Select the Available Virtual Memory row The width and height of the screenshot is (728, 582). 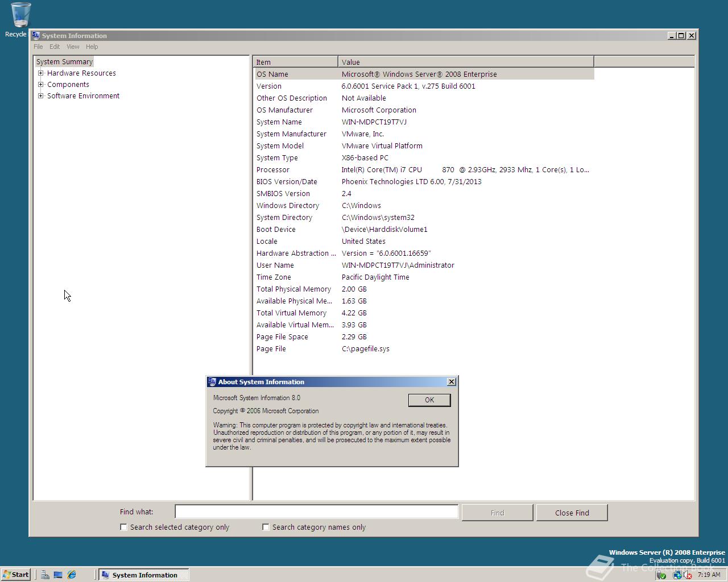(x=424, y=325)
